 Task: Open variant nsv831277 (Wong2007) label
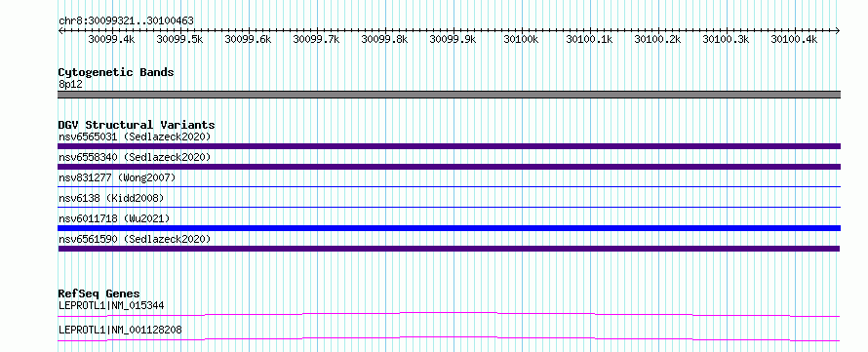pyautogui.click(x=117, y=177)
